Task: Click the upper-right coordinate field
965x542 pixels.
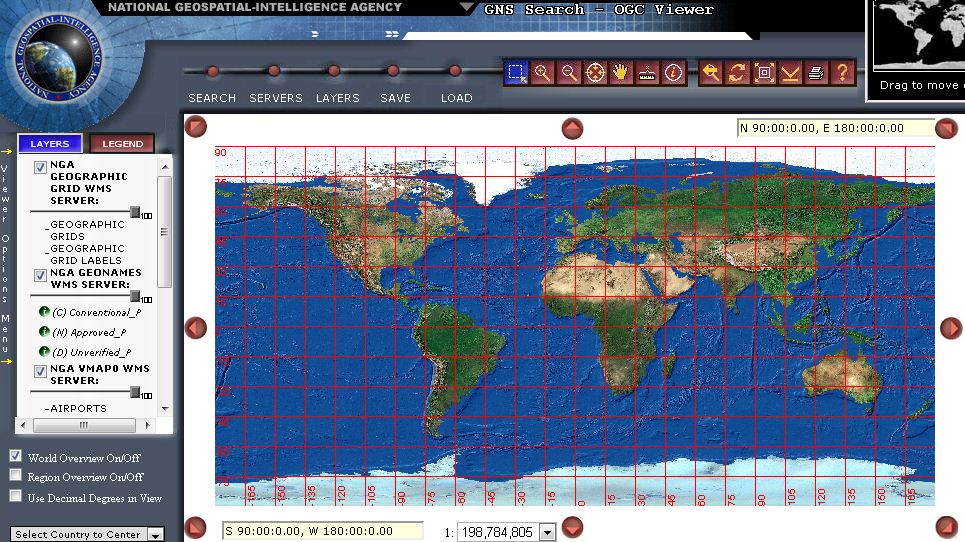Action: point(835,128)
